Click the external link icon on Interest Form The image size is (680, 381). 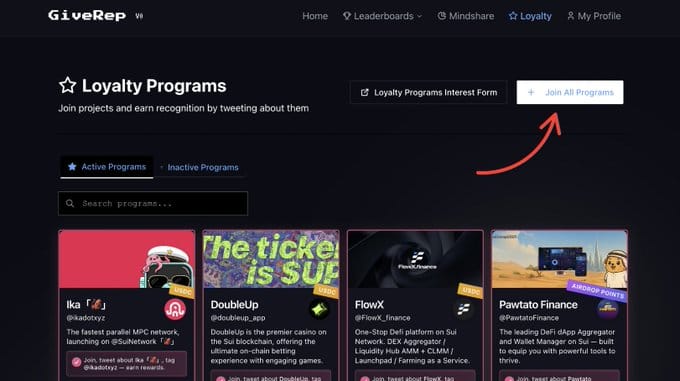click(365, 92)
